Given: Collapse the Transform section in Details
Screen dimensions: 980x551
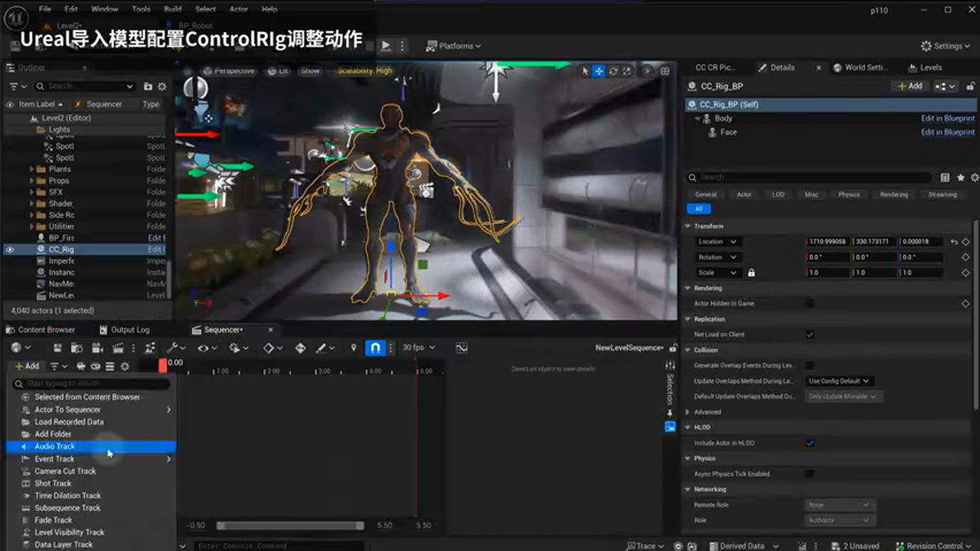Looking at the screenshot, I should click(688, 226).
